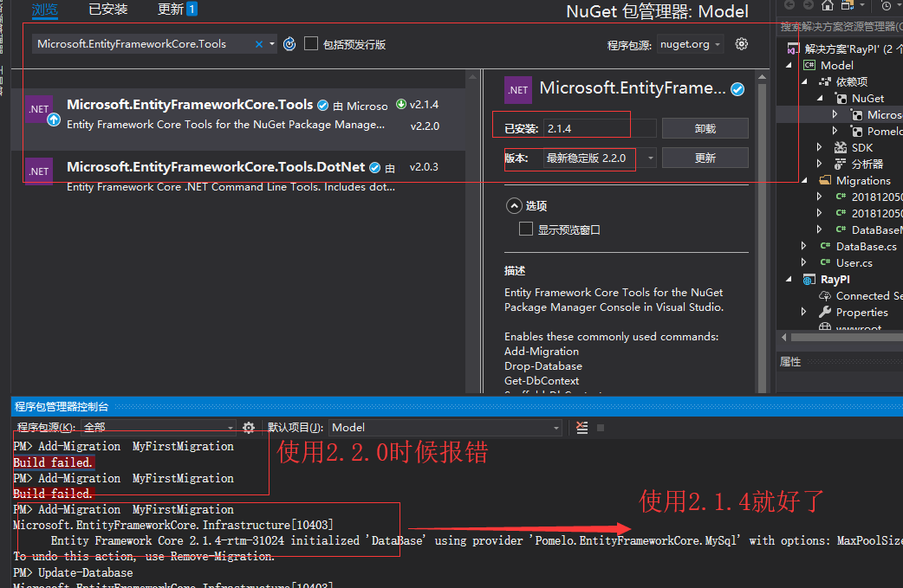Click the 分析器 analyzer icon
Screen dimensions: 903x588
pos(841,164)
